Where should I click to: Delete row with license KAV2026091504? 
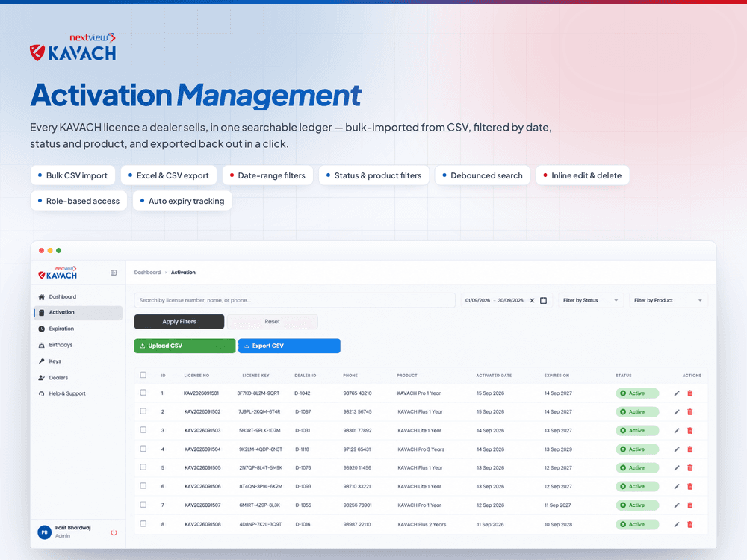pos(689,449)
